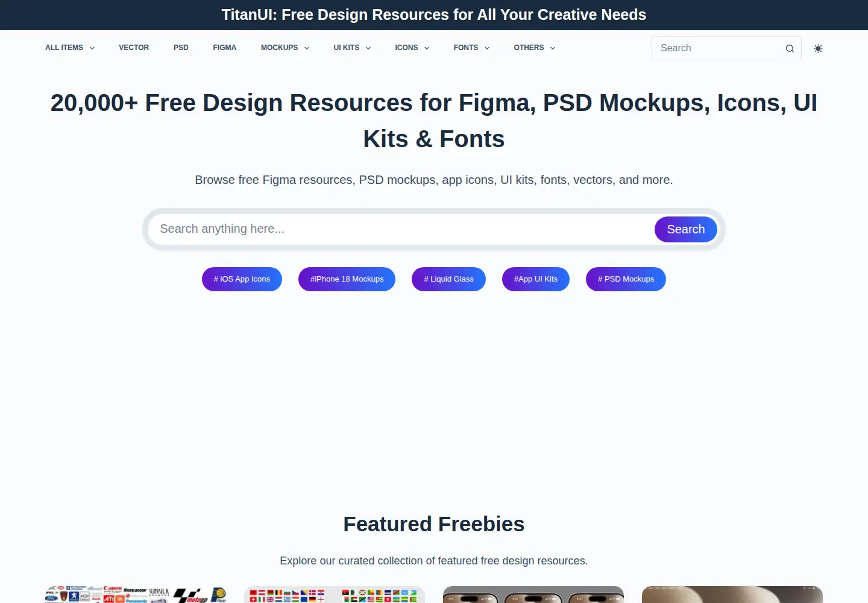Expand the Fonts dropdown chevron
This screenshot has width=868, height=603.
tap(487, 48)
